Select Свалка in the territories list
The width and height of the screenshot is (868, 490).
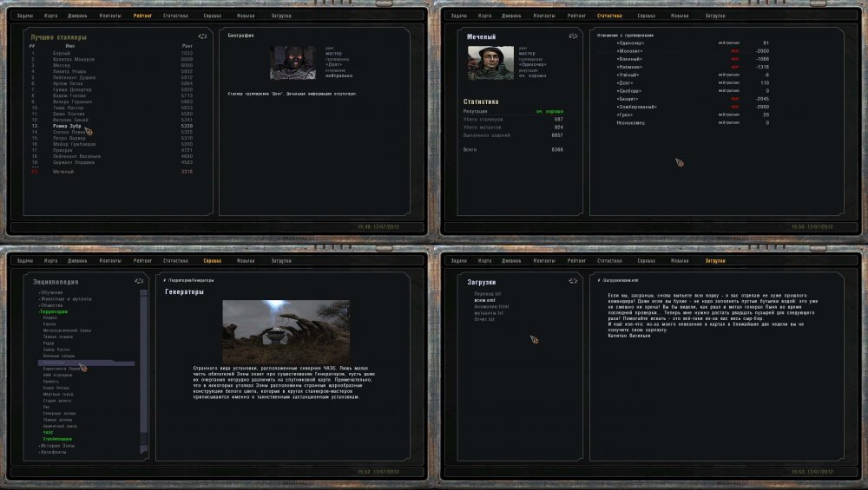(49, 324)
